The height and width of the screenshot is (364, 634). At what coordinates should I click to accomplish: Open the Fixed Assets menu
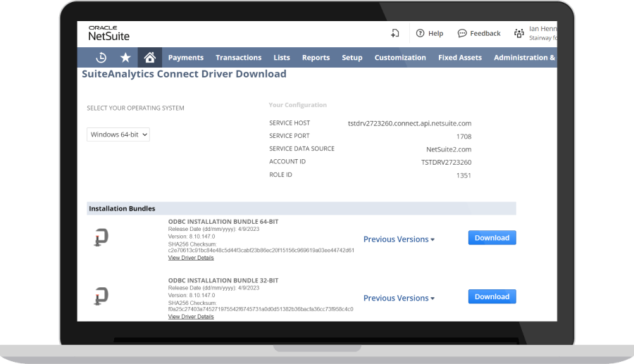click(x=460, y=57)
